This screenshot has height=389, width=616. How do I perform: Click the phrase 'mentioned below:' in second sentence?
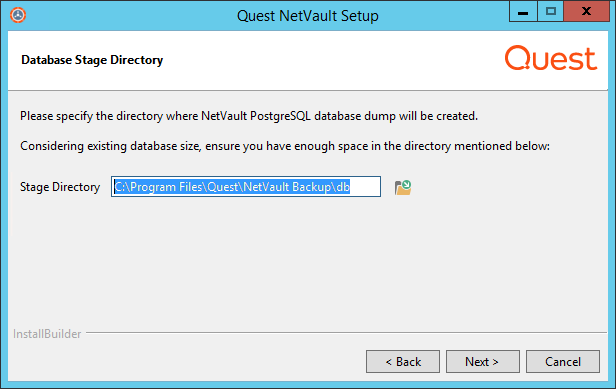pos(502,146)
